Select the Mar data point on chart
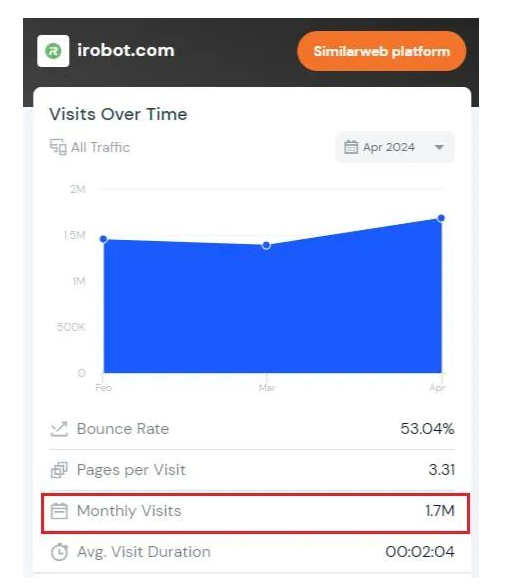508x587 pixels. (x=266, y=245)
